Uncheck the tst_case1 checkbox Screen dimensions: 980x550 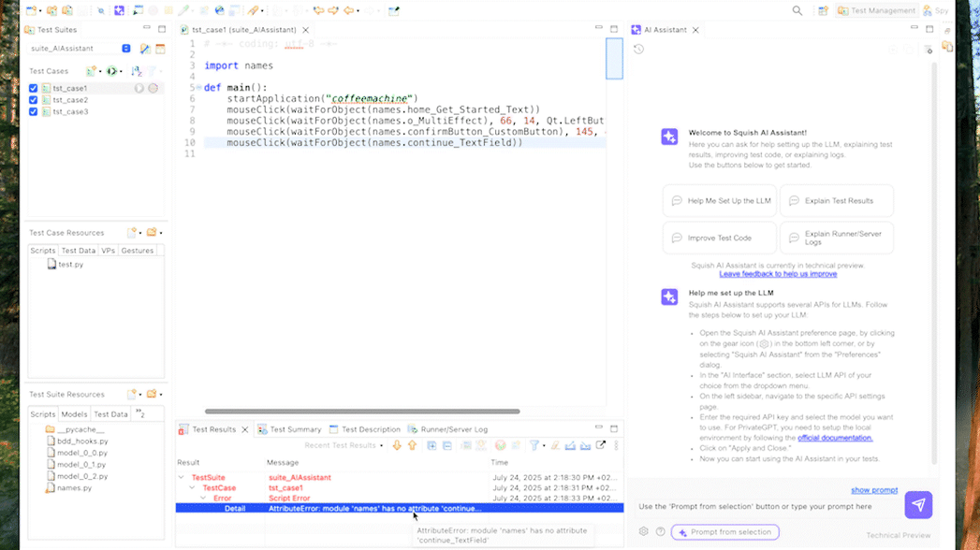tap(33, 88)
